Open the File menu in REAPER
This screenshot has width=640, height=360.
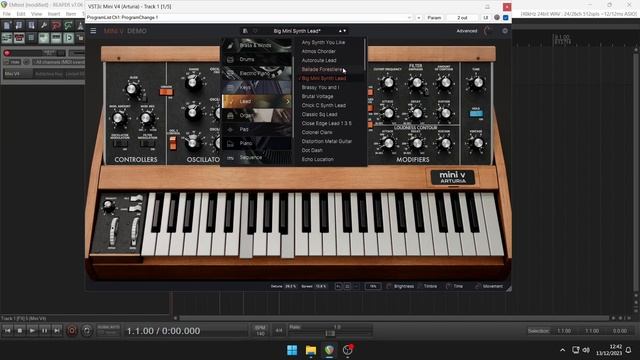(7, 14)
